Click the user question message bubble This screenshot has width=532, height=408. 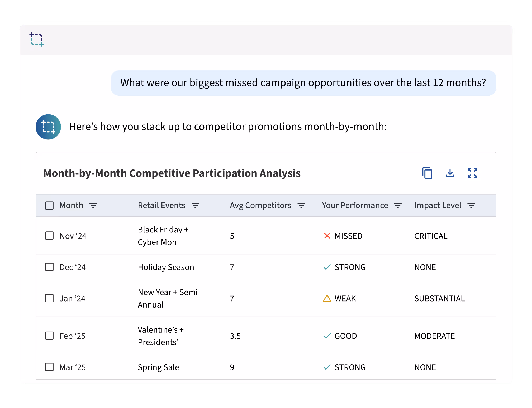coord(303,83)
